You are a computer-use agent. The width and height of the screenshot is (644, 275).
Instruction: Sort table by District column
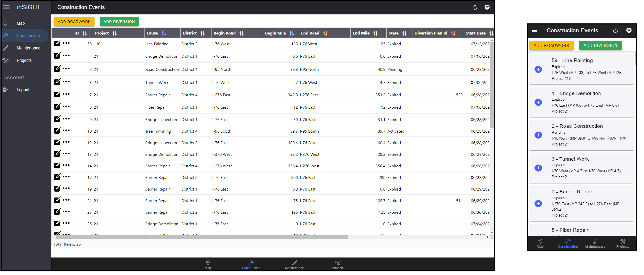[x=202, y=33]
